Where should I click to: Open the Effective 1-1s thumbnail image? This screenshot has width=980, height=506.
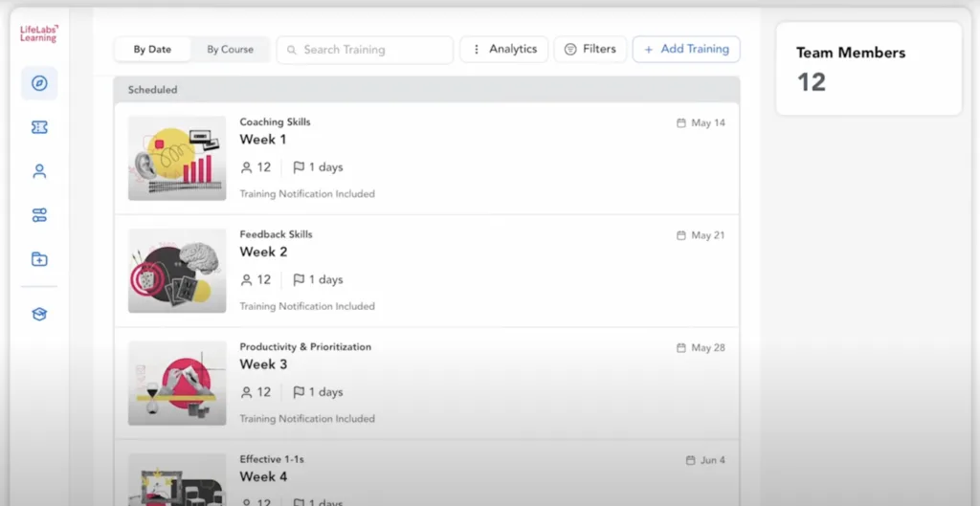(177, 480)
